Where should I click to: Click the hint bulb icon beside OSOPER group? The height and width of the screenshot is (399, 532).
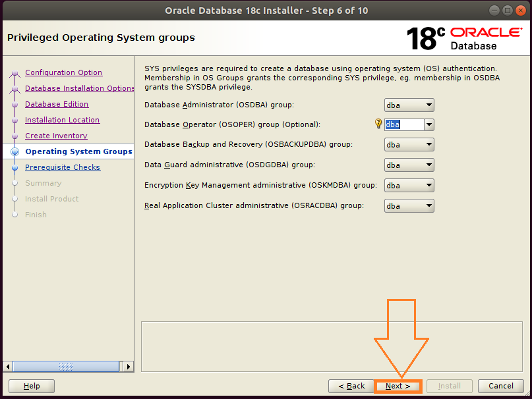point(378,124)
